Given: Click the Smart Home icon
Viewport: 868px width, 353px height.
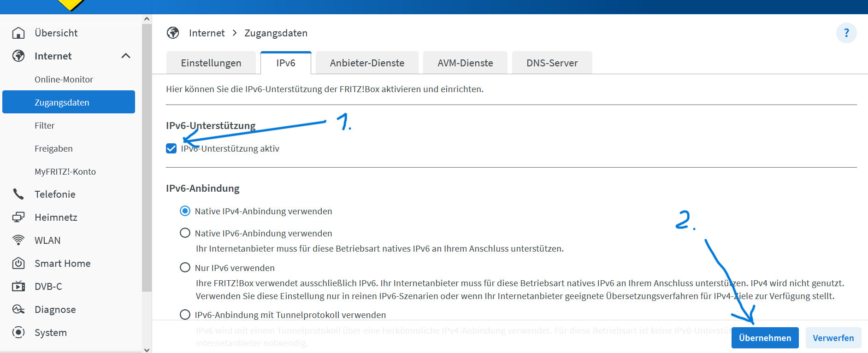Looking at the screenshot, I should [x=18, y=263].
